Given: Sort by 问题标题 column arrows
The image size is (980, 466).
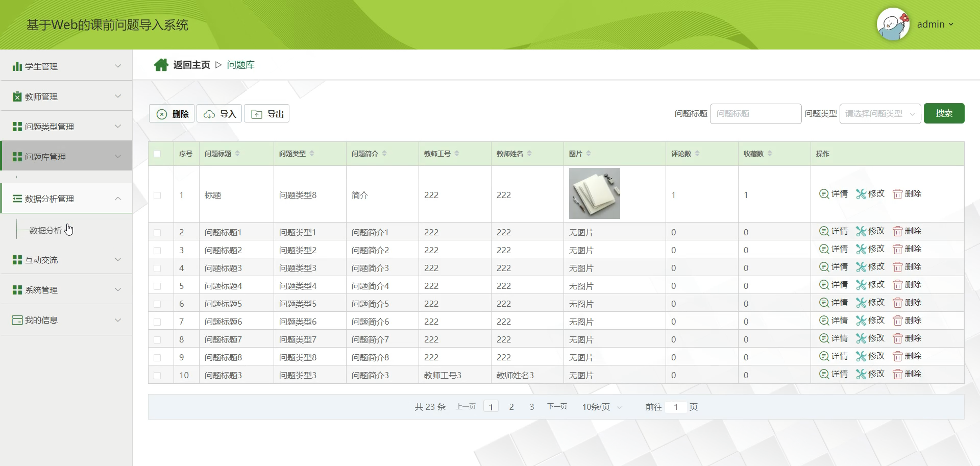Looking at the screenshot, I should pyautogui.click(x=237, y=154).
